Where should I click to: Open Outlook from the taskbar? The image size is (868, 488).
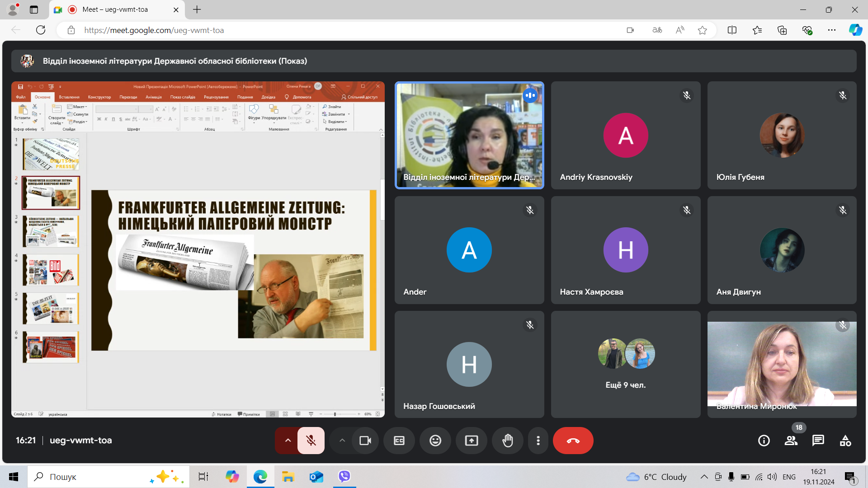pos(316,477)
